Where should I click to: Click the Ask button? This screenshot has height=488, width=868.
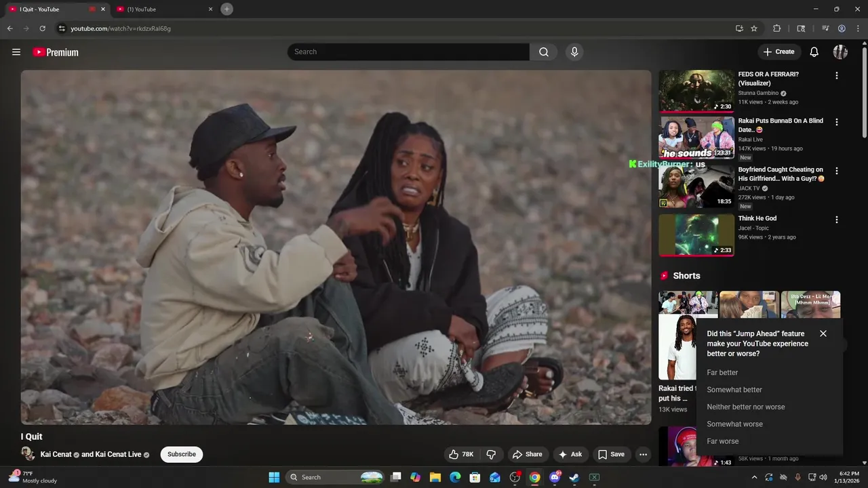570,454
